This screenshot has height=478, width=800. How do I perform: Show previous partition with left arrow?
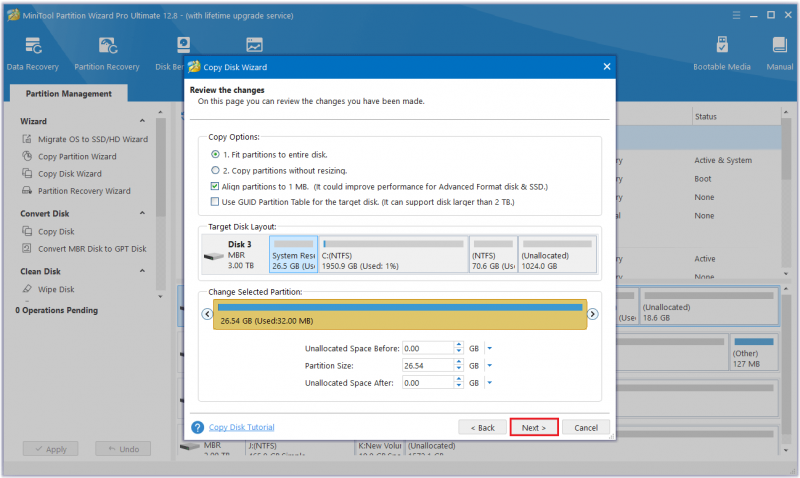point(207,314)
